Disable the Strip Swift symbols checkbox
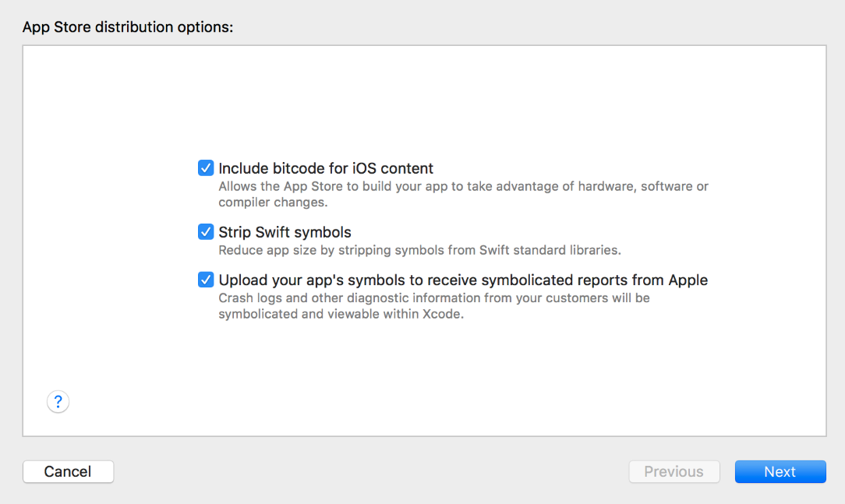The image size is (845, 504). tap(206, 232)
